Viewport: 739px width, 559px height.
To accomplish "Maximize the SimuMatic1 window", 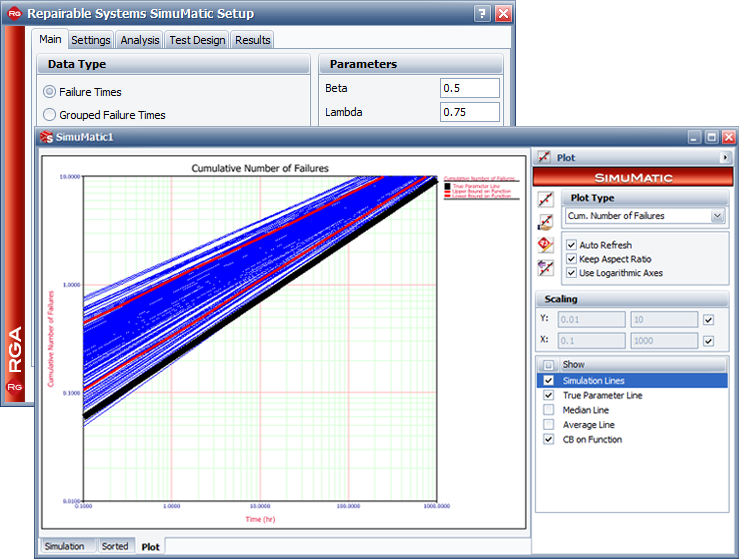I will point(711,137).
